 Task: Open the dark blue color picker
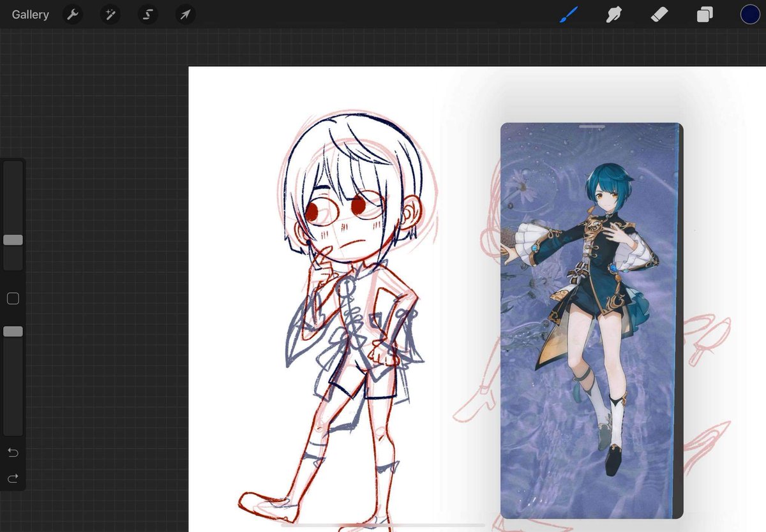click(750, 14)
